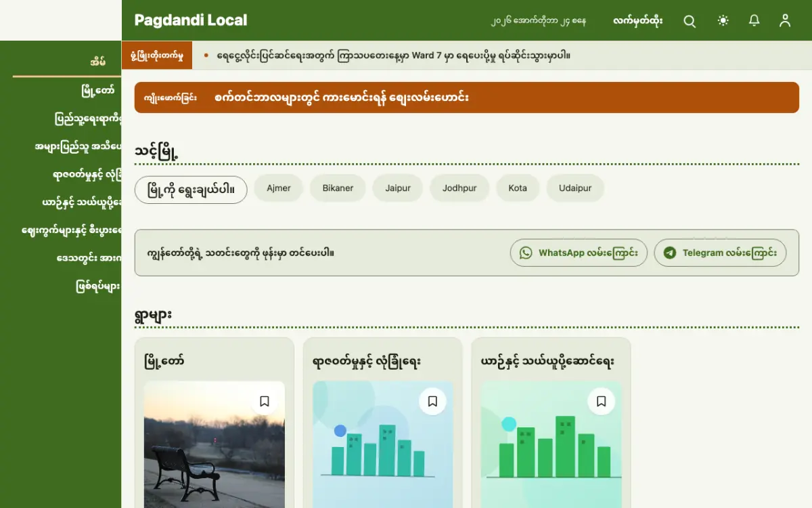The height and width of the screenshot is (508, 812).
Task: Open user account profile icon
Action: (x=785, y=21)
